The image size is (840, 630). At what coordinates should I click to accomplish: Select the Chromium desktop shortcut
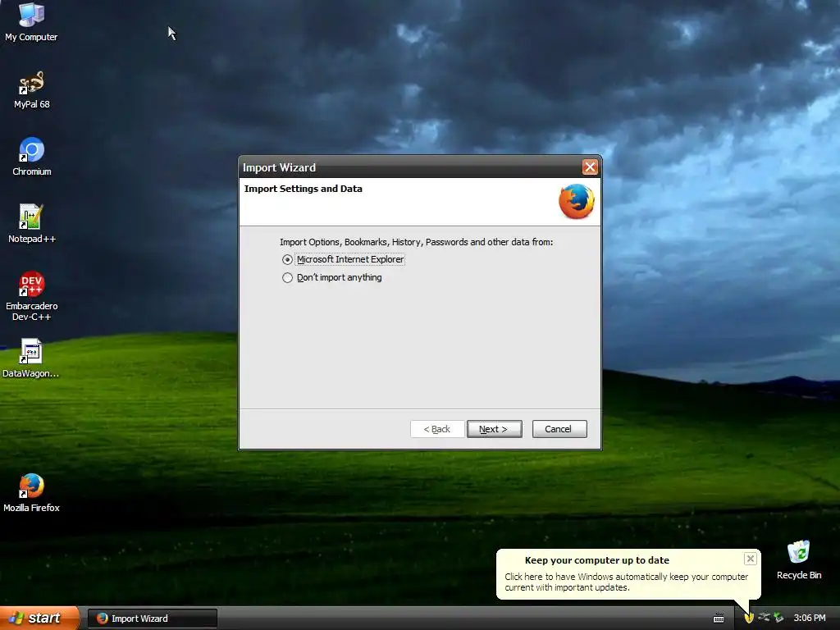point(32,157)
